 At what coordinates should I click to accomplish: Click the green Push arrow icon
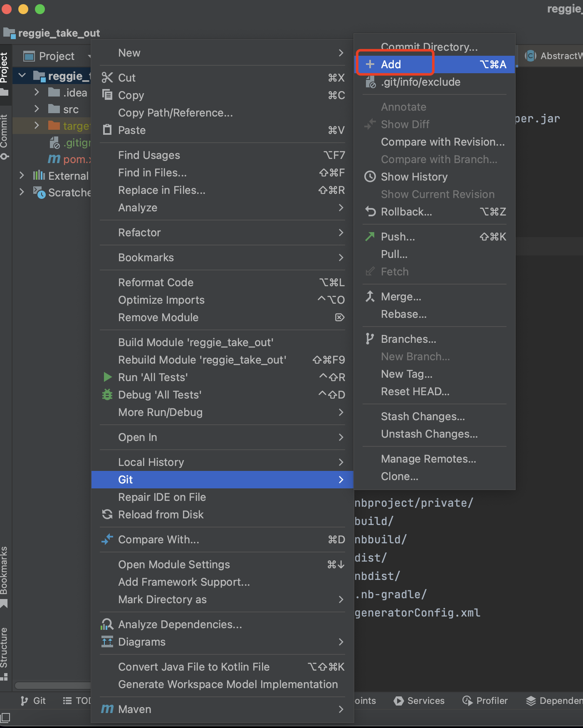pos(370,237)
